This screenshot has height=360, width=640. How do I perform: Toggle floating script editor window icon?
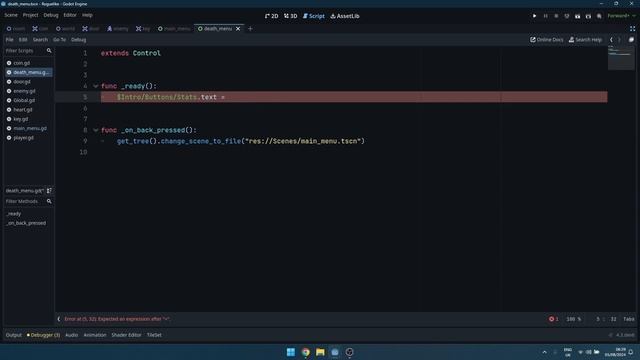pos(631,40)
